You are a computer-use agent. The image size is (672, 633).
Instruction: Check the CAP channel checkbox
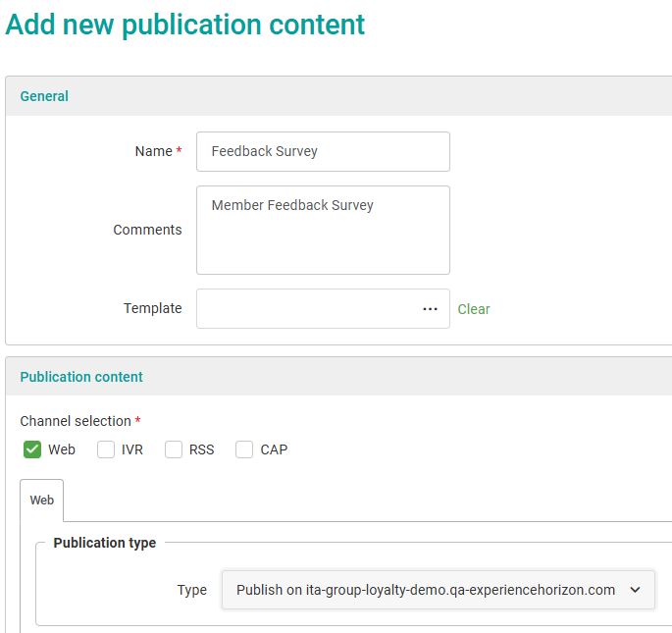point(244,449)
